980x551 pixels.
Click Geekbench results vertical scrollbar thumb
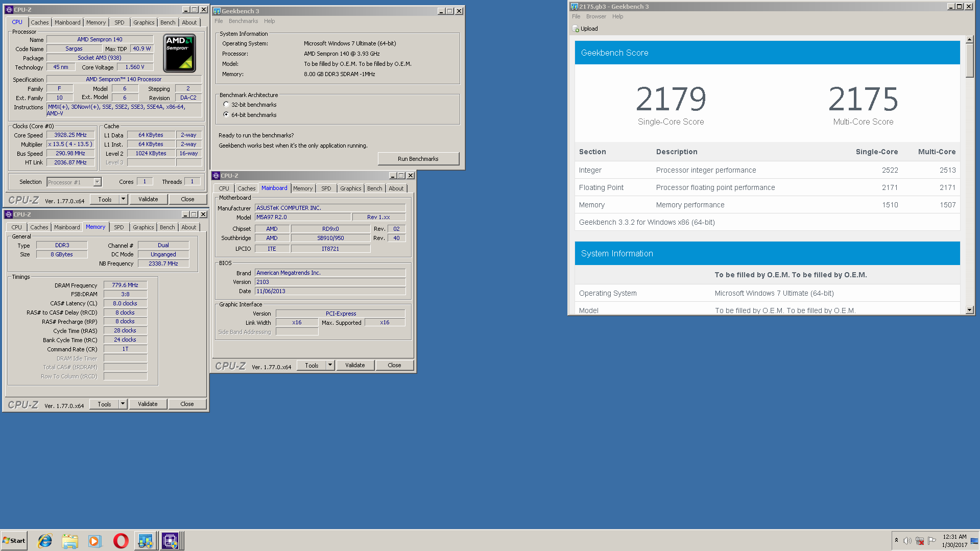click(969, 61)
